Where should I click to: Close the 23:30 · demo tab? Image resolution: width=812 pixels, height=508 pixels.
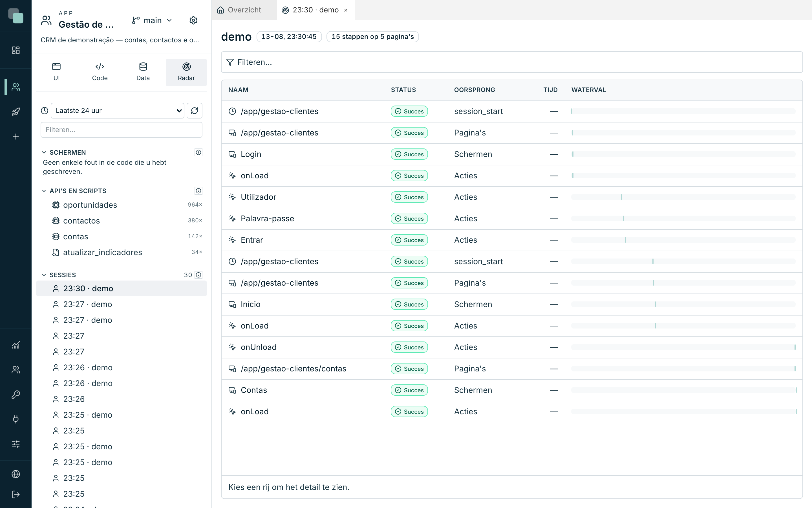click(x=346, y=10)
